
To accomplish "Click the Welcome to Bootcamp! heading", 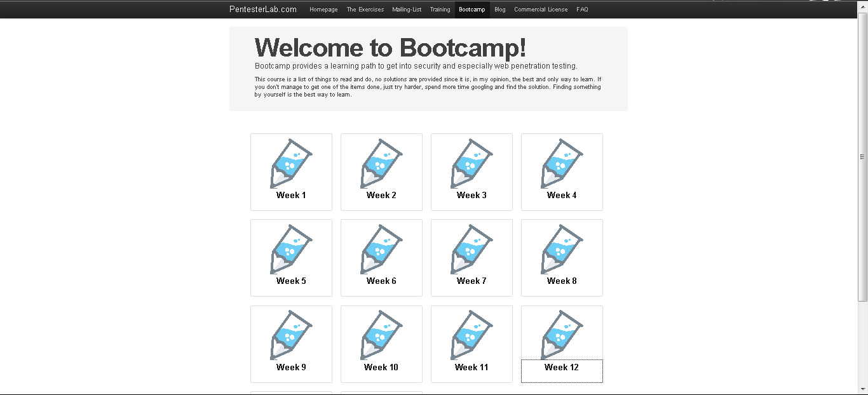I will (390, 48).
